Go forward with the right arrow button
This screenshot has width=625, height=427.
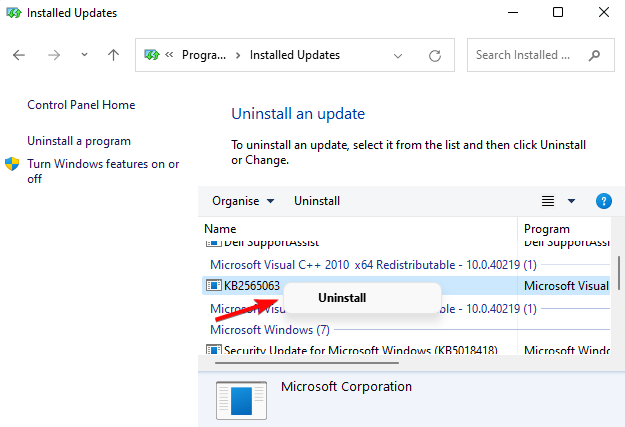pyautogui.click(x=54, y=55)
